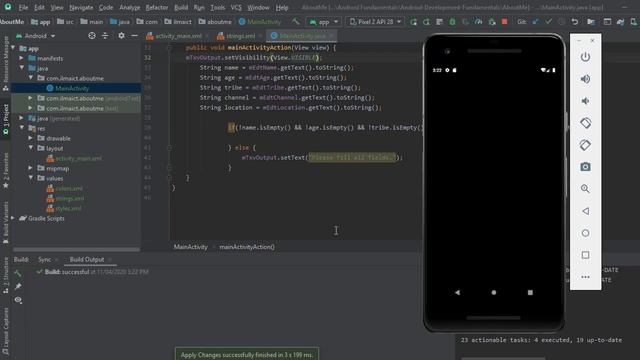Image resolution: width=640 pixels, height=360 pixels.
Task: Collapse the values folder arrow
Action: (31, 178)
